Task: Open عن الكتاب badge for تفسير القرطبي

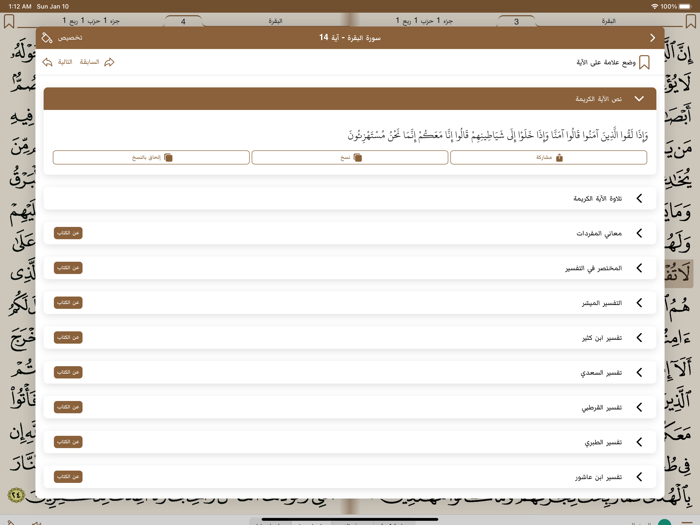Action: click(68, 407)
